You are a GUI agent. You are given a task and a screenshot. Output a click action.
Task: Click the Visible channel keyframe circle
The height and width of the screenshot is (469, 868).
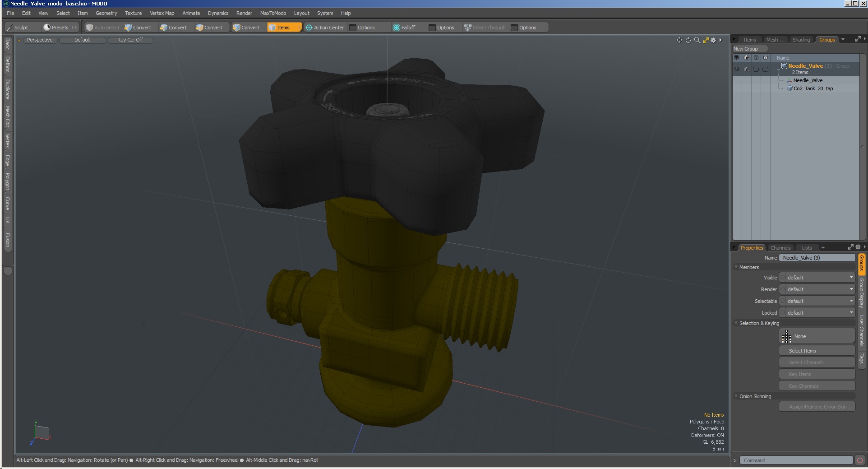pyautogui.click(x=783, y=278)
